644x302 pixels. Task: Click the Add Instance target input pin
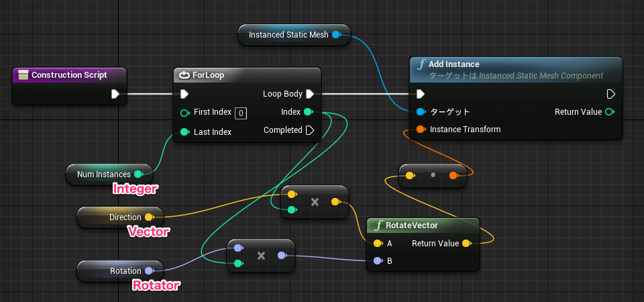tap(420, 111)
